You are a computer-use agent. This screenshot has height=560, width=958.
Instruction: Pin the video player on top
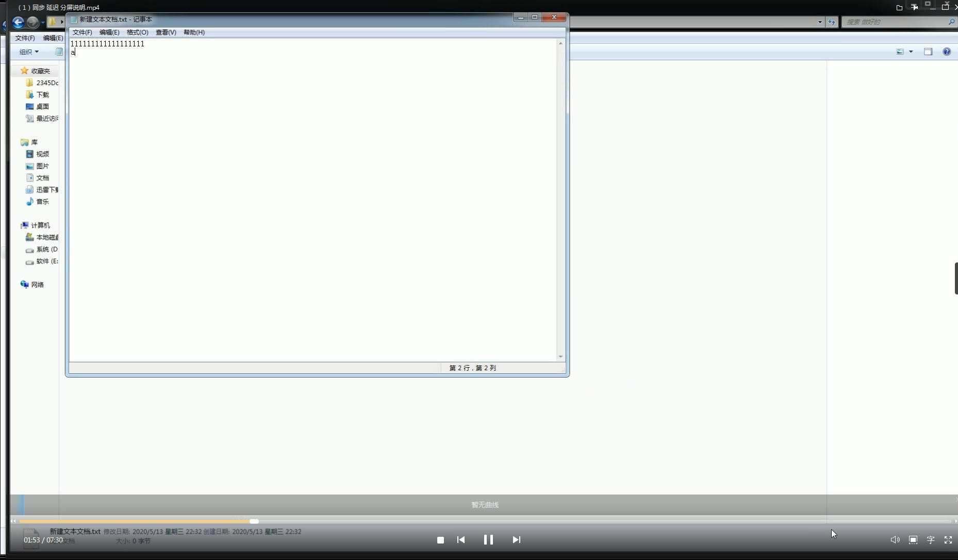914,7
